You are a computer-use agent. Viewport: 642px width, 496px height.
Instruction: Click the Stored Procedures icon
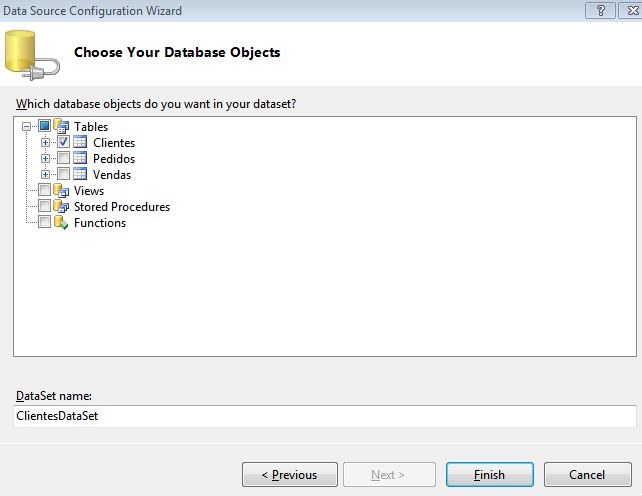point(62,207)
